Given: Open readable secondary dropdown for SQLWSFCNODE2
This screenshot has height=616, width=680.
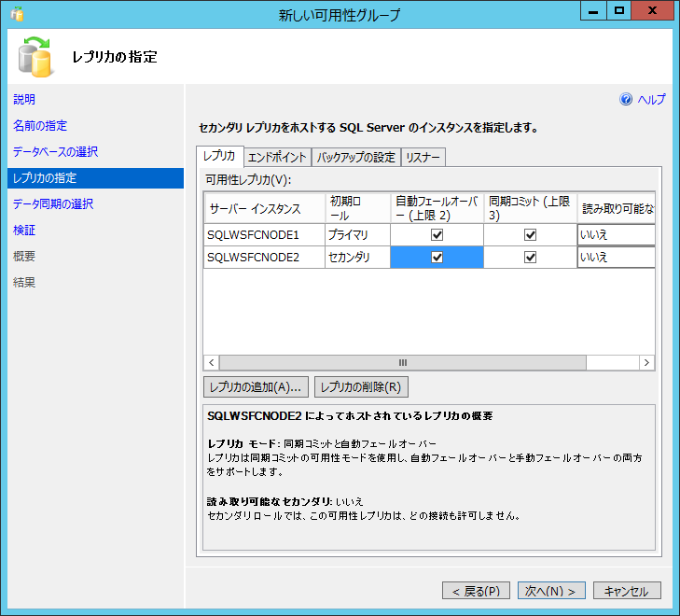Looking at the screenshot, I should pos(616,258).
